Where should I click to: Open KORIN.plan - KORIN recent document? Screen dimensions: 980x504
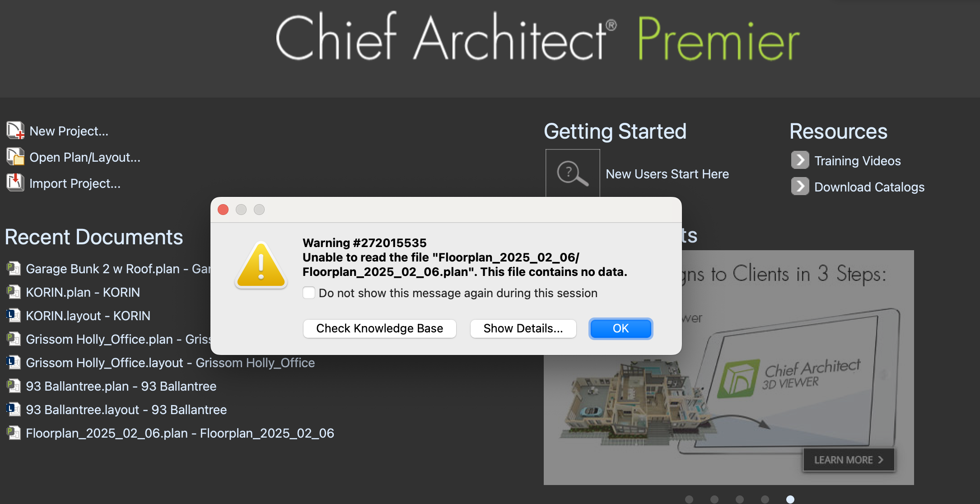(x=83, y=292)
